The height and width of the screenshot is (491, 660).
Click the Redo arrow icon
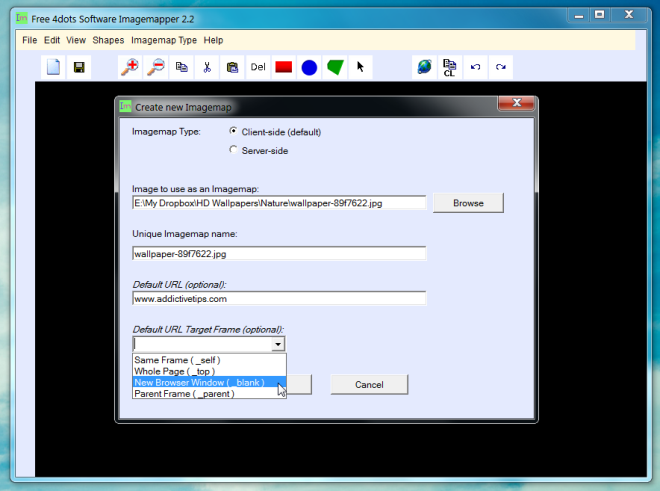point(501,67)
